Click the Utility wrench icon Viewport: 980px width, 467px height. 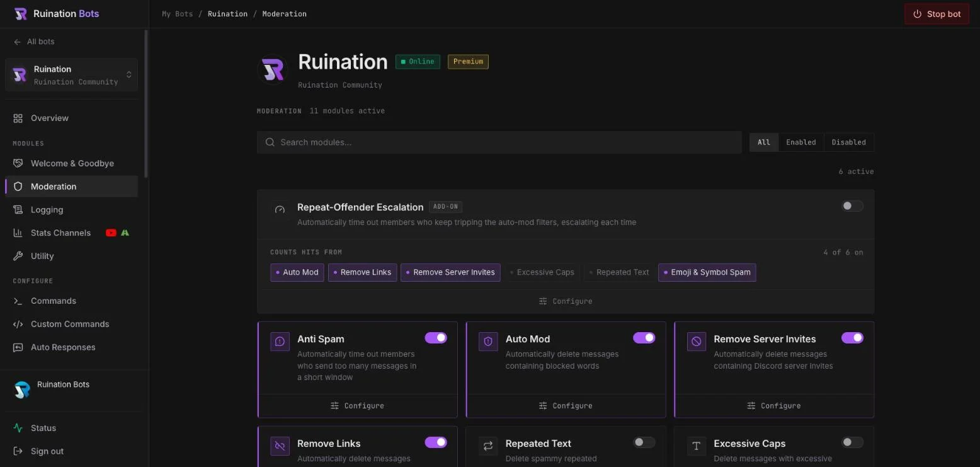click(18, 256)
